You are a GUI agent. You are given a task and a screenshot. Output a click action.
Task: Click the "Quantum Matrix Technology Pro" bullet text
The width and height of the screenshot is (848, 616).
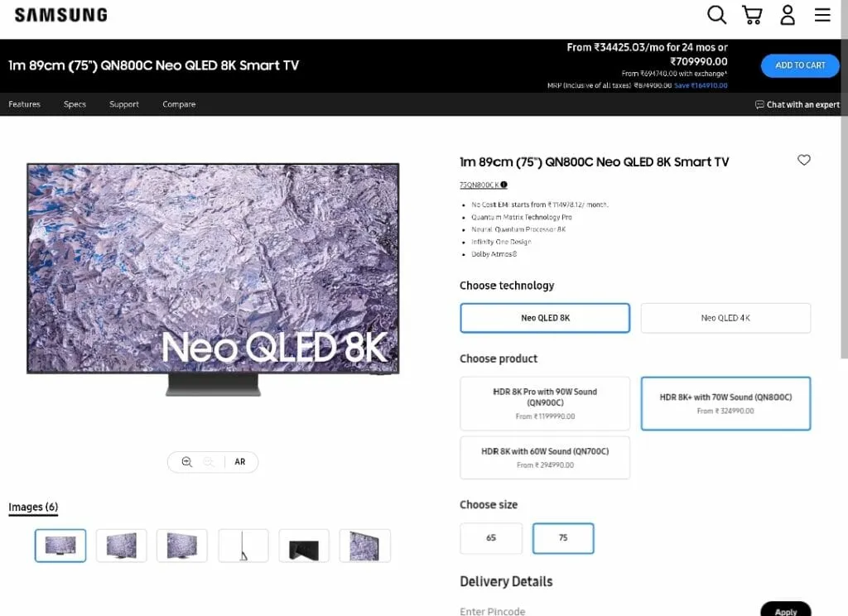(x=522, y=217)
